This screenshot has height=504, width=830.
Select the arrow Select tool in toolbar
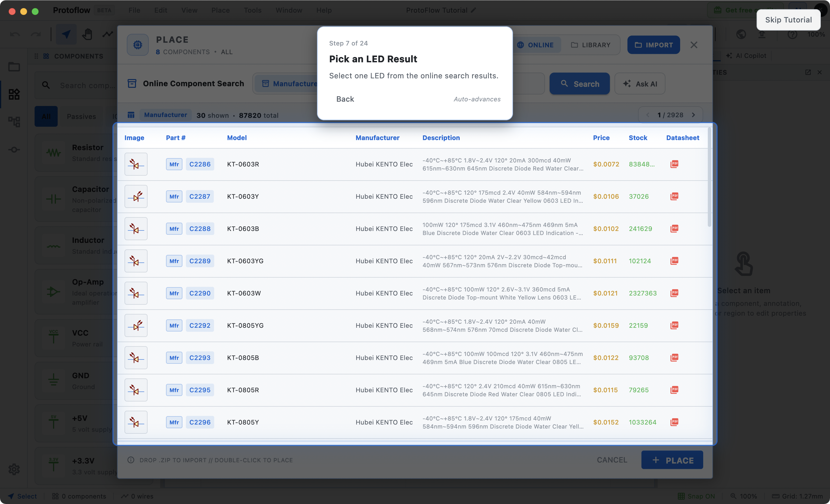pos(66,34)
